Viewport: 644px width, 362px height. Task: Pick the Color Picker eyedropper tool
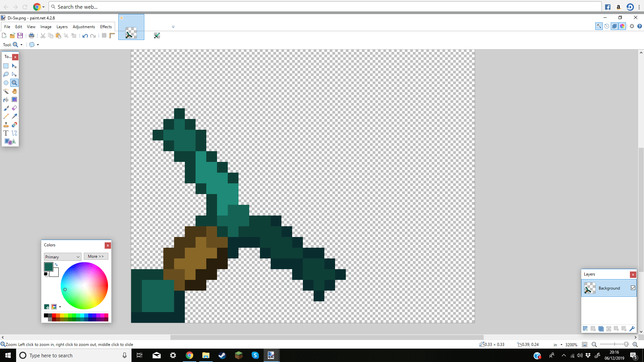pyautogui.click(x=14, y=116)
